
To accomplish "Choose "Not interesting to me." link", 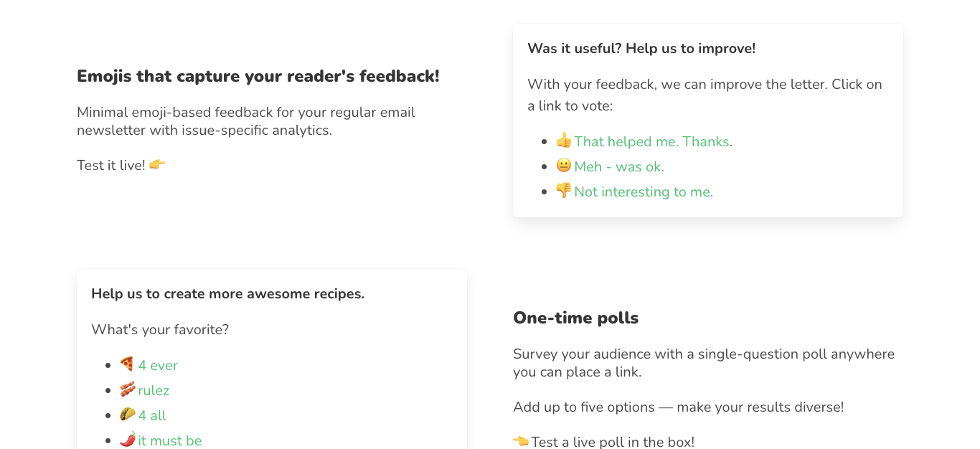I will pyautogui.click(x=644, y=192).
